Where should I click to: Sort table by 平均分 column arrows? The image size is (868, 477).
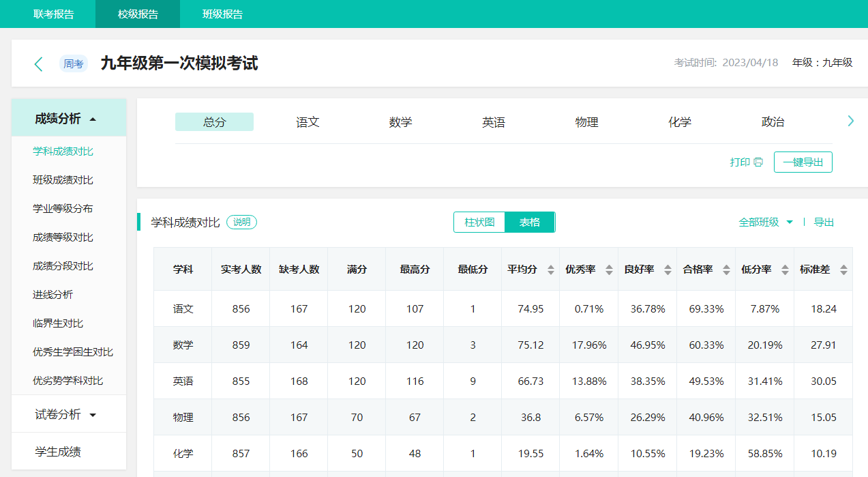tap(551, 270)
